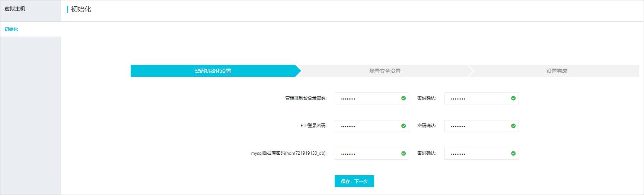
Task: Select the 密码初始化设置 step tab
Action: [213, 71]
